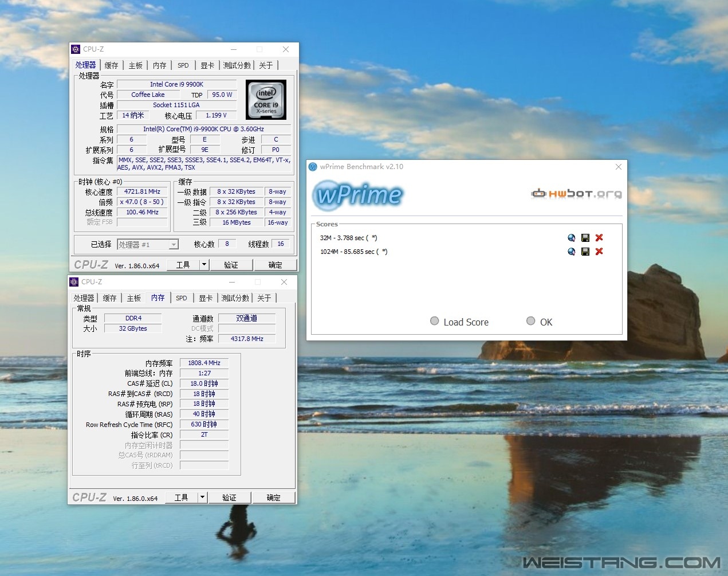Click 工具 button in CPU-Z memory window
The width and height of the screenshot is (728, 576).
pyautogui.click(x=182, y=497)
